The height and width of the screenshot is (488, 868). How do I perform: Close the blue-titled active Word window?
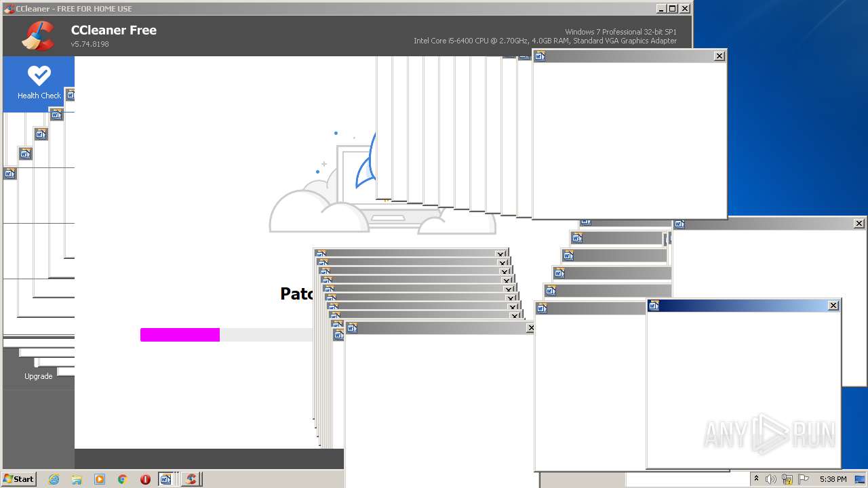[x=833, y=306]
